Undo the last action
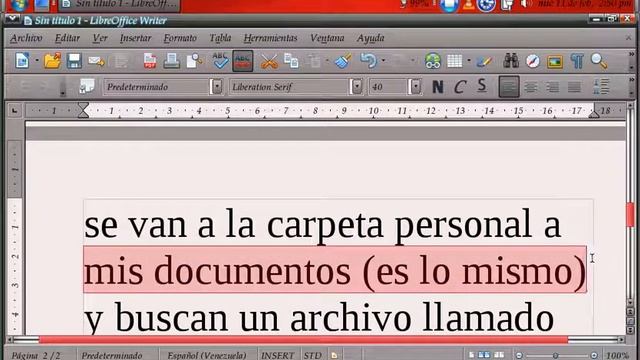 pyautogui.click(x=369, y=61)
